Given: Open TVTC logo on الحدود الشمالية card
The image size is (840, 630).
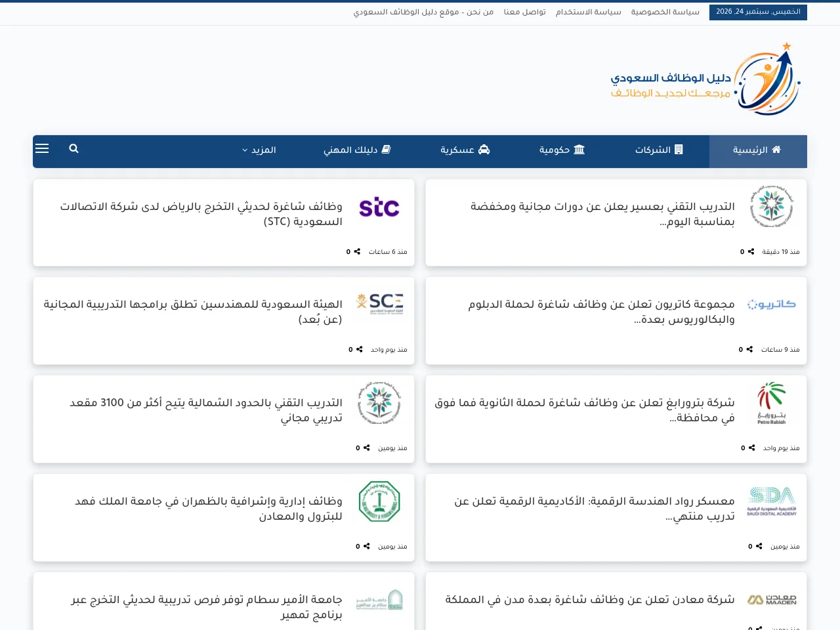Looking at the screenshot, I should click(x=379, y=403).
